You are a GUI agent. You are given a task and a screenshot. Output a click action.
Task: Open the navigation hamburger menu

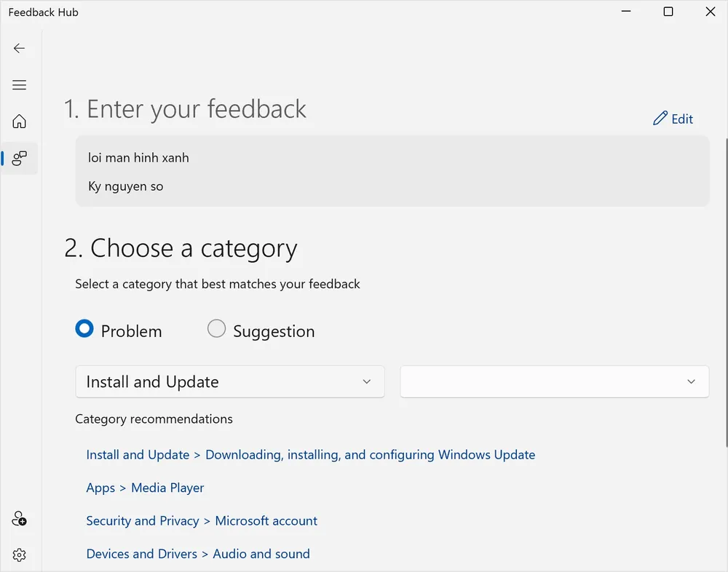click(19, 84)
